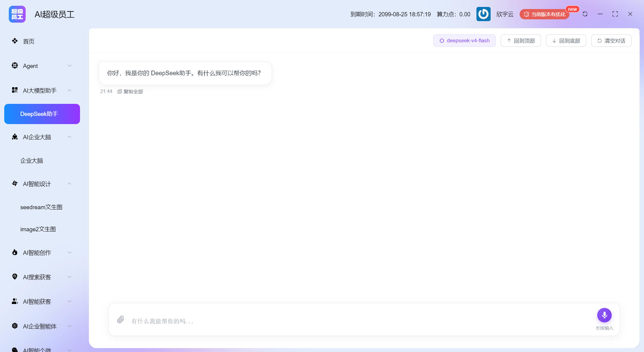Viewport: 644px width, 352px height.
Task: Collapse the AI大模型助手 section chevron
Action: [x=70, y=90]
